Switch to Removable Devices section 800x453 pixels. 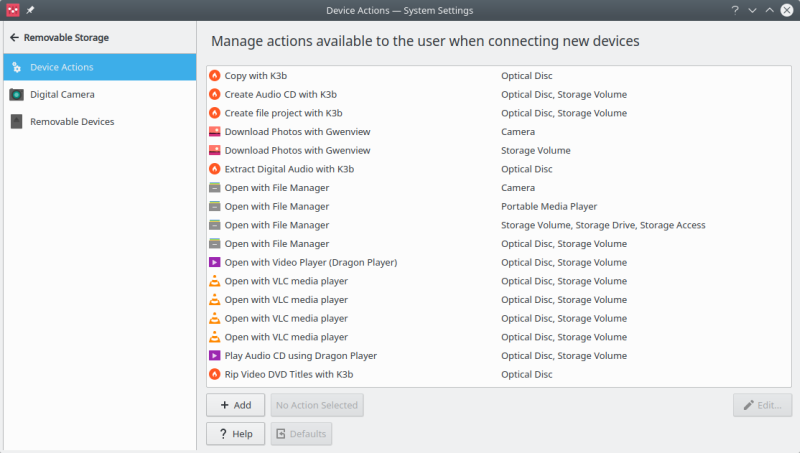coord(72,122)
